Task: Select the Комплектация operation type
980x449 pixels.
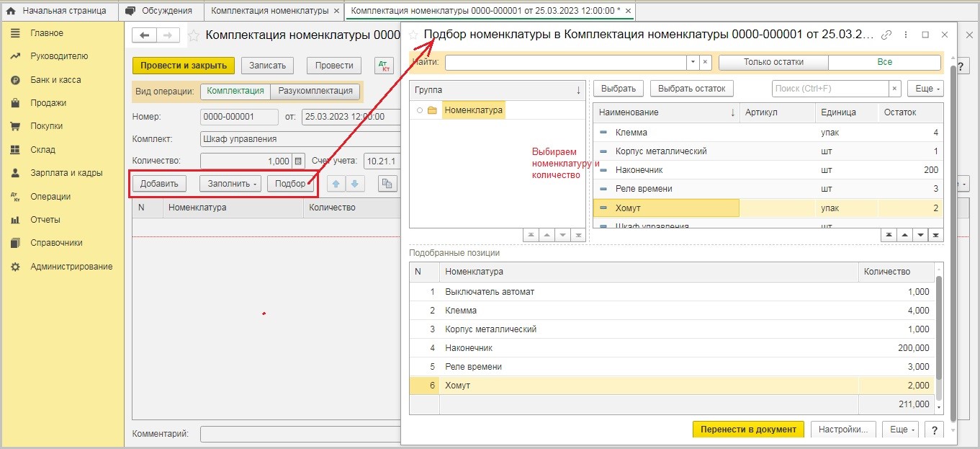Action: coord(235,92)
